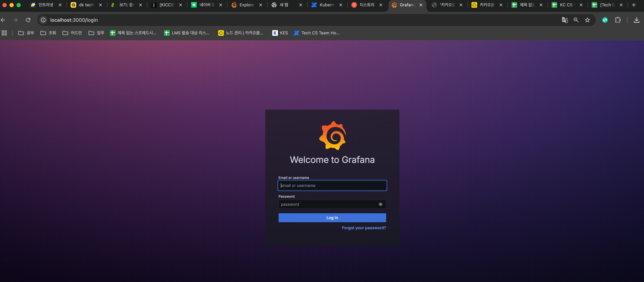This screenshot has width=644, height=282.
Task: Focus the Email or username field
Action: 332,185
